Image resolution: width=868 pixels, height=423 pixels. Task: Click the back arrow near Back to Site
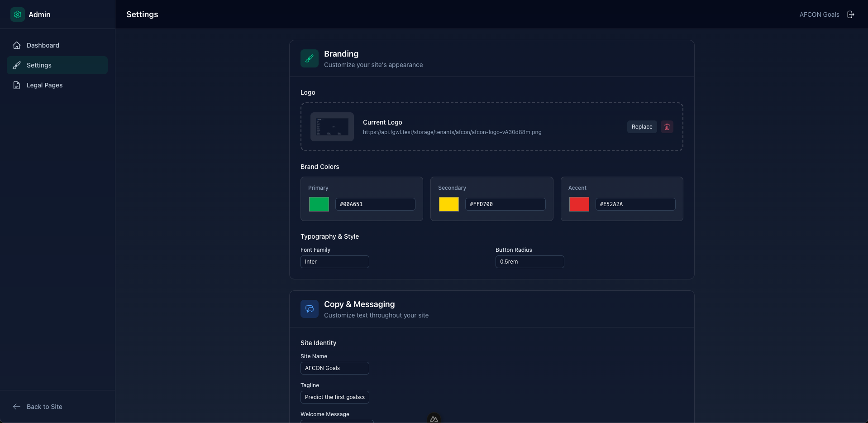click(16, 406)
